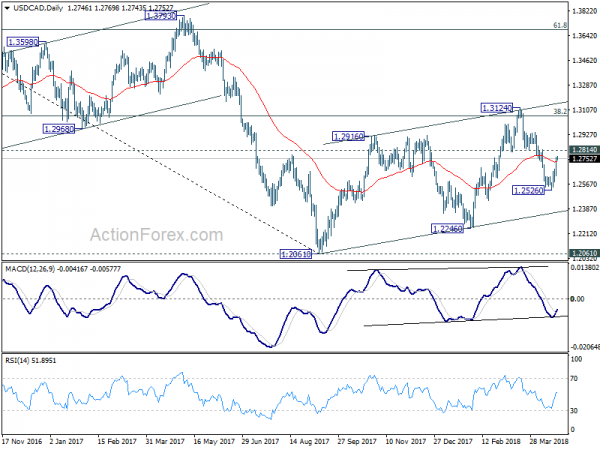The width and height of the screenshot is (600, 450).
Task: Select the 1.25260 price label
Action: click(528, 190)
